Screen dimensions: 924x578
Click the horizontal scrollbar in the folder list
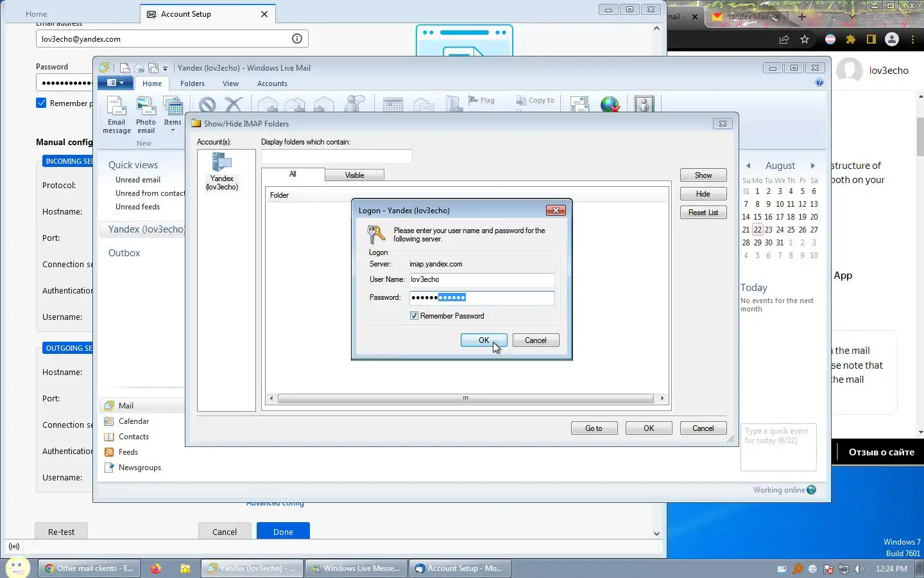click(x=466, y=398)
